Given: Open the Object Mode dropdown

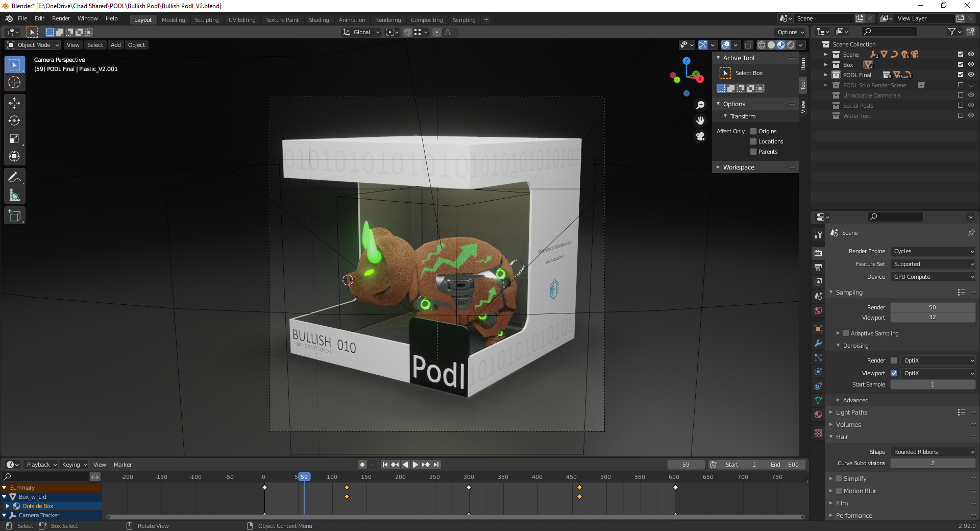Looking at the screenshot, I should tap(34, 45).
